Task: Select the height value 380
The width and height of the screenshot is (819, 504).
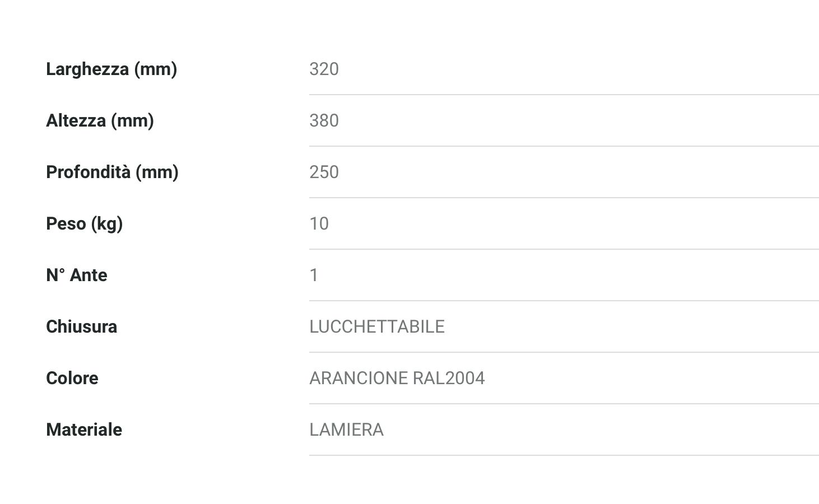Action: pyautogui.click(x=324, y=120)
